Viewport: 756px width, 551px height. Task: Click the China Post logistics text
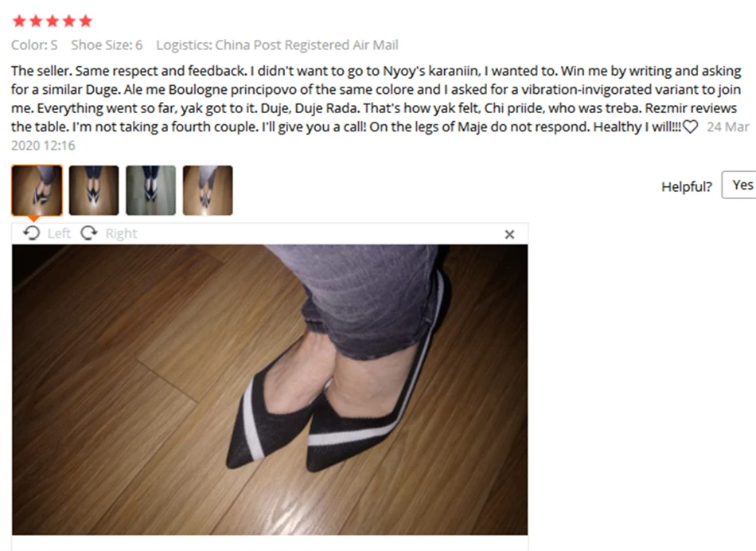[277, 45]
